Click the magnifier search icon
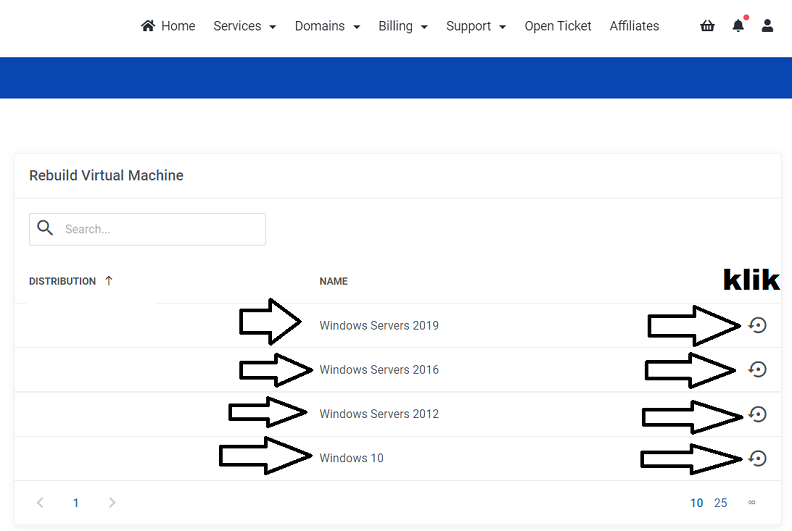 click(45, 228)
